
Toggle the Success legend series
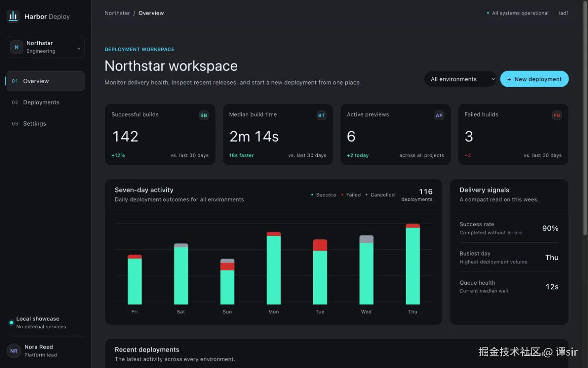(x=324, y=195)
